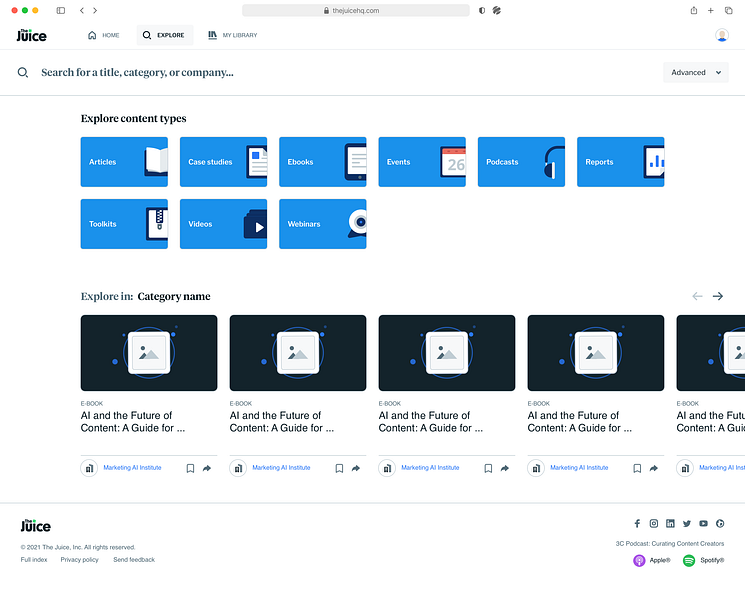Open the Reports content type tile
745x600 pixels.
[621, 162]
